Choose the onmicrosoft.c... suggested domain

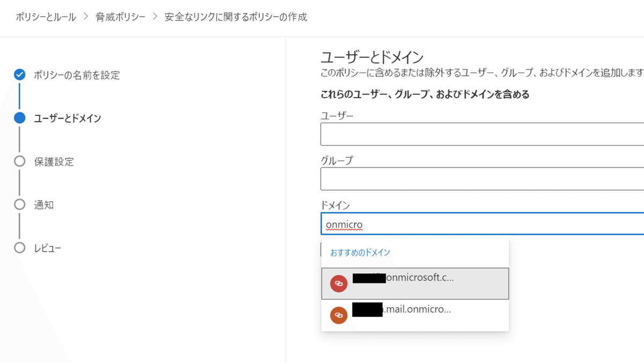[x=415, y=284]
